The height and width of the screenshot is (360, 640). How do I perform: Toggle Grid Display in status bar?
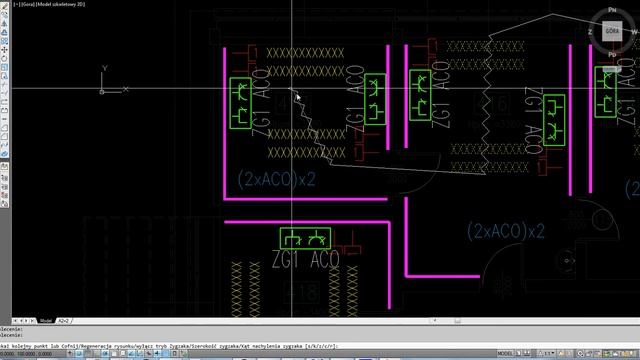[88, 353]
